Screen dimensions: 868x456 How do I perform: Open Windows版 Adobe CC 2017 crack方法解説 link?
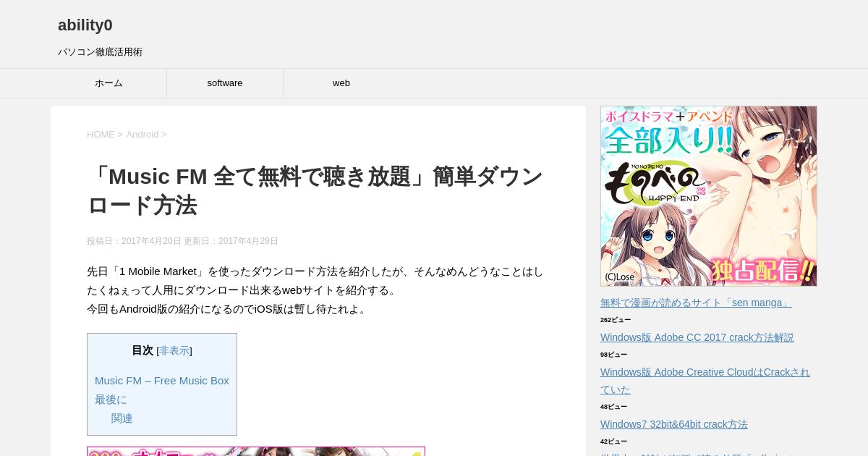[697, 337]
